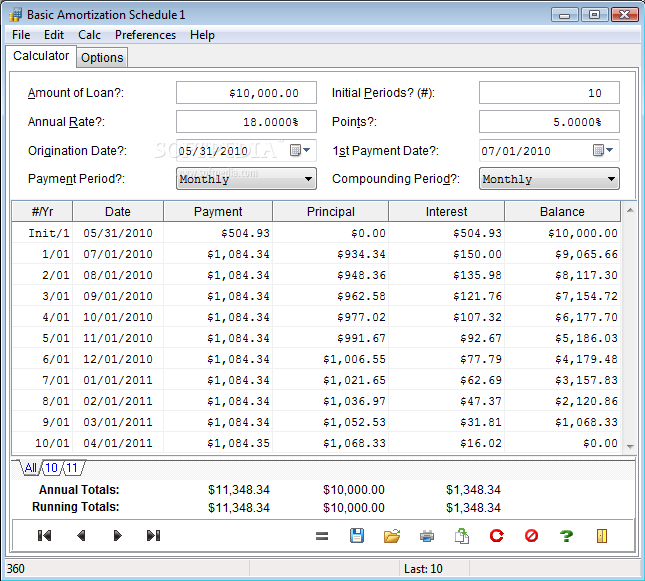
Task: Select the Calculator tab
Action: (41, 56)
